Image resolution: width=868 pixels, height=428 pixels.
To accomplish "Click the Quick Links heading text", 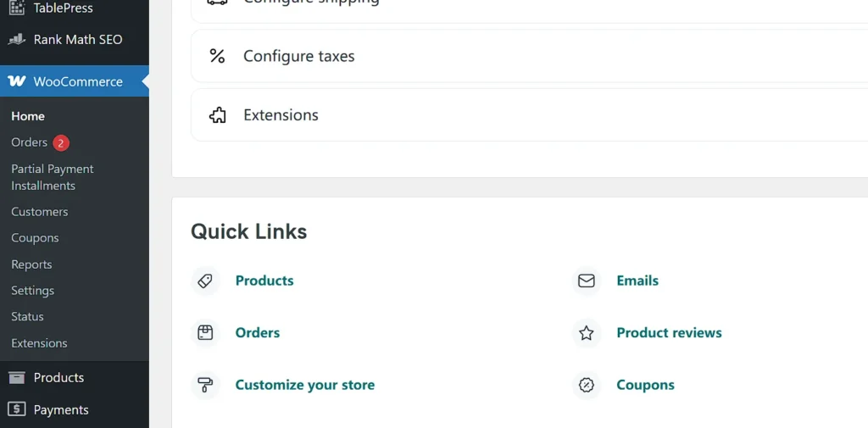I will click(249, 231).
